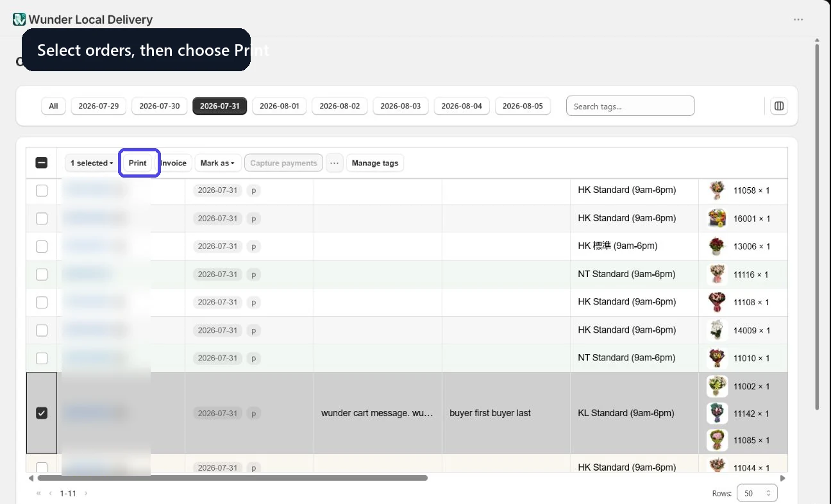Click flower thumbnail for item 16001
This screenshot has height=504, width=831.
(x=717, y=218)
